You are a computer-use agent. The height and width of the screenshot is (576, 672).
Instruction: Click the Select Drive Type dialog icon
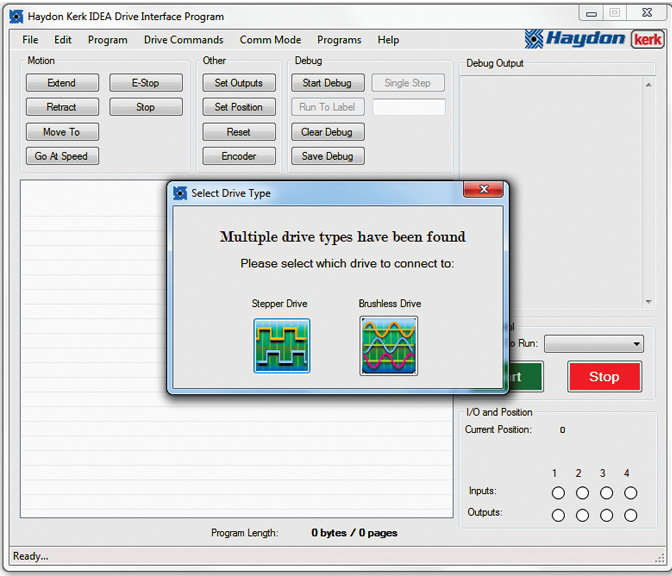(x=180, y=193)
